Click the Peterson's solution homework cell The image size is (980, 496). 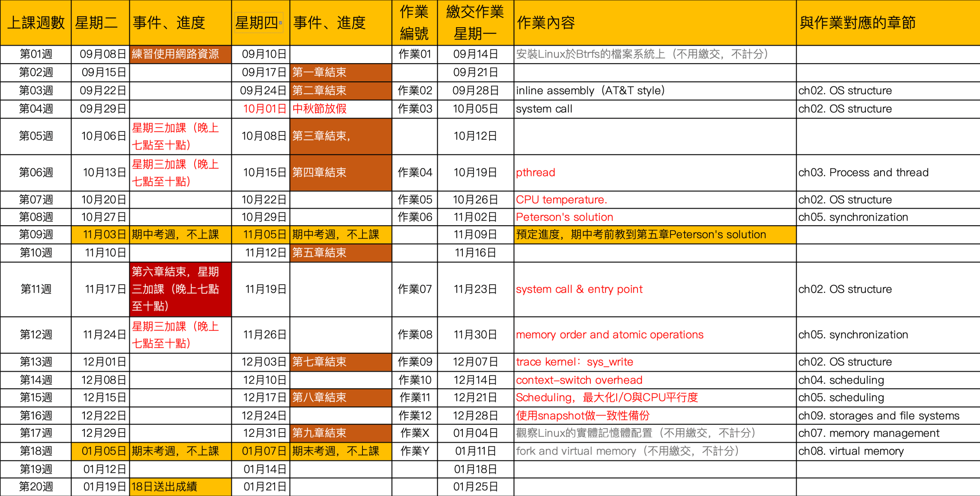pos(564,217)
